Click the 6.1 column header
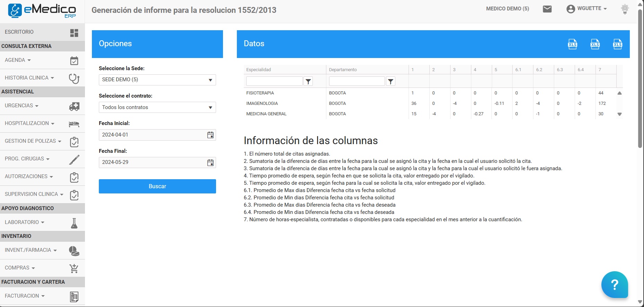 (523, 69)
